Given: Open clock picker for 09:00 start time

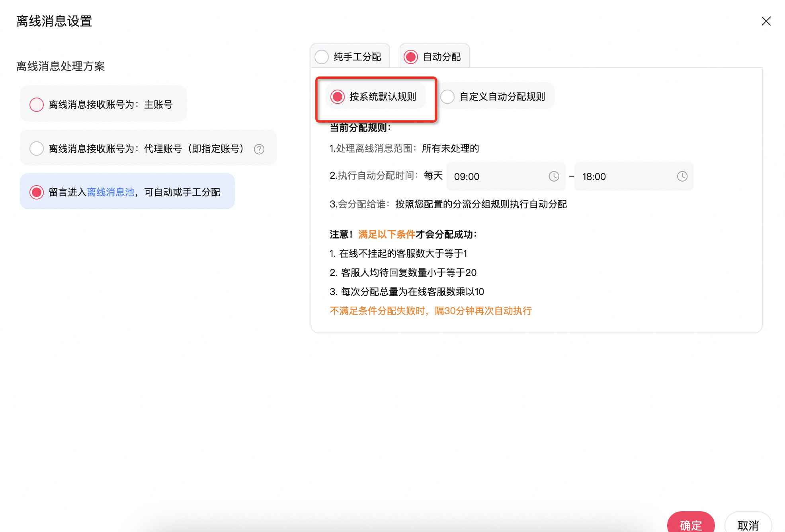Looking at the screenshot, I should (x=554, y=176).
